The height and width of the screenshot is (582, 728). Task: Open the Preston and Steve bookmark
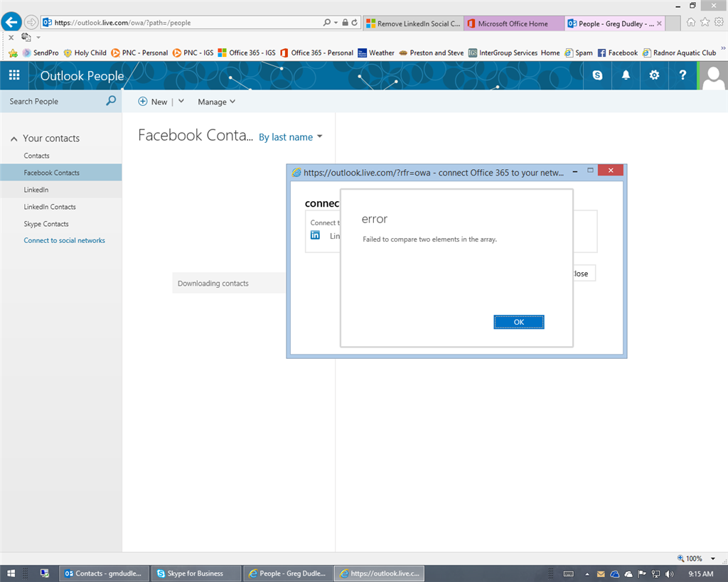pyautogui.click(x=432, y=53)
